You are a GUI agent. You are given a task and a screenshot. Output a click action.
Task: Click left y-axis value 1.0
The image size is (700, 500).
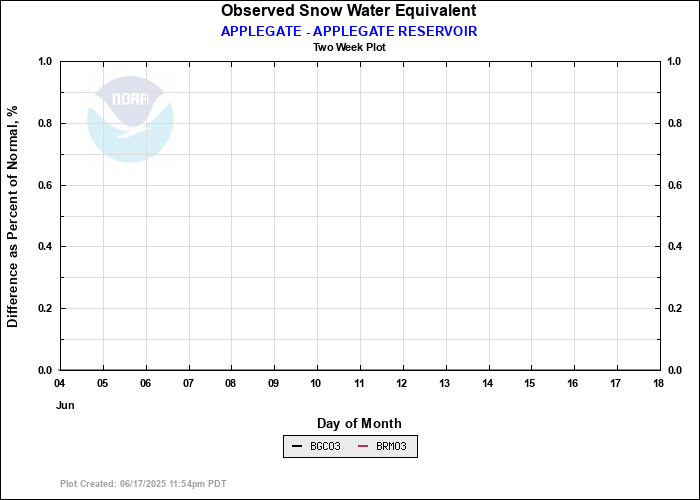pos(46,61)
